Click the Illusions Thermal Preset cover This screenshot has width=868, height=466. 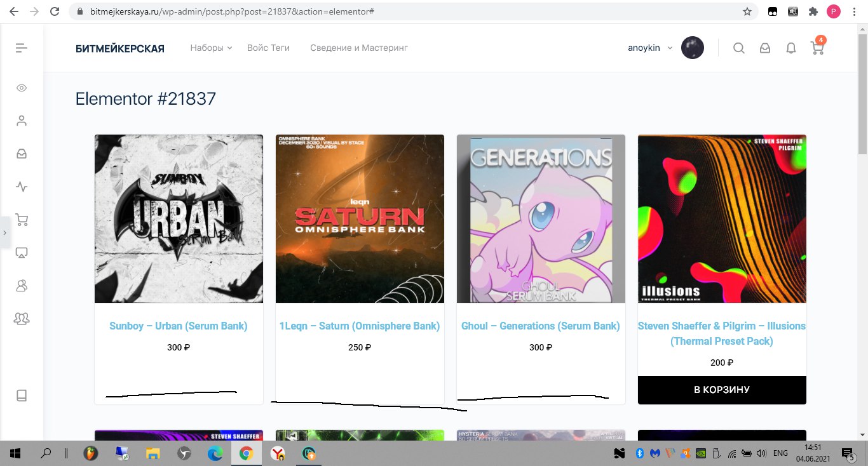(x=722, y=218)
